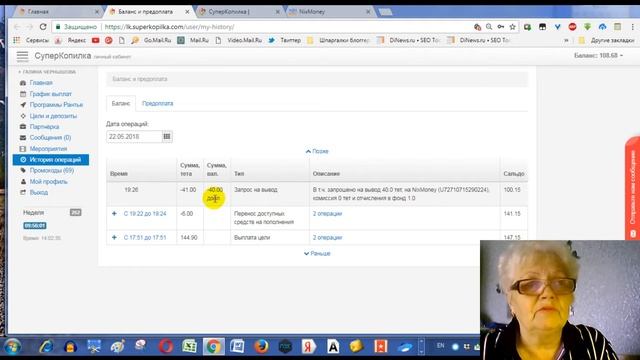Reload the page with the refresh button
Viewport: 640px width, 360px height.
pyautogui.click(x=43, y=27)
